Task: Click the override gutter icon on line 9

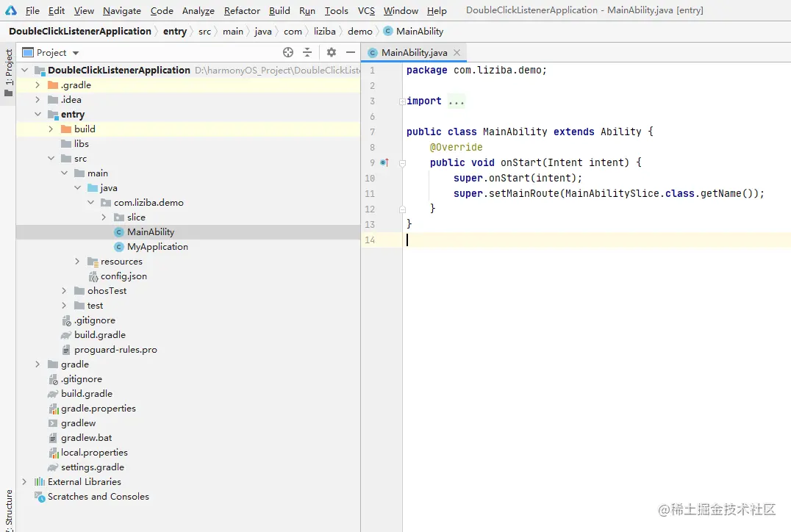Action: click(x=384, y=162)
